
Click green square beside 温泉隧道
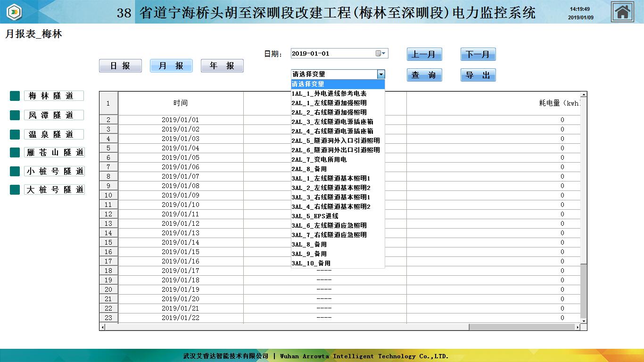coord(15,134)
